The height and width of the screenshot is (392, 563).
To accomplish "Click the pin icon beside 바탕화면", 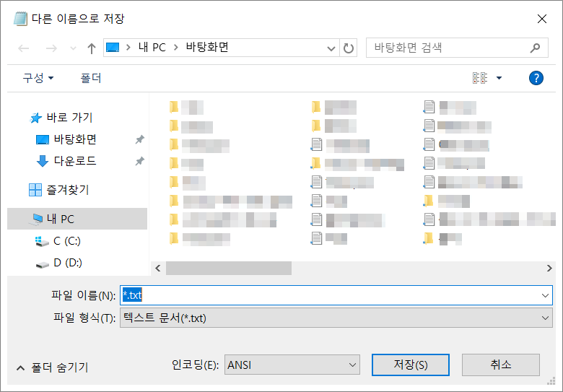I will (x=140, y=139).
